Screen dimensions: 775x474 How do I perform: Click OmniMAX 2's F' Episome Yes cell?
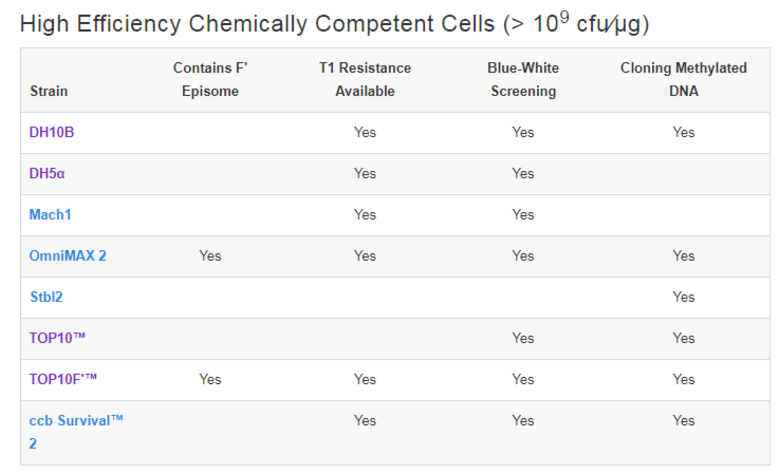pyautogui.click(x=210, y=256)
